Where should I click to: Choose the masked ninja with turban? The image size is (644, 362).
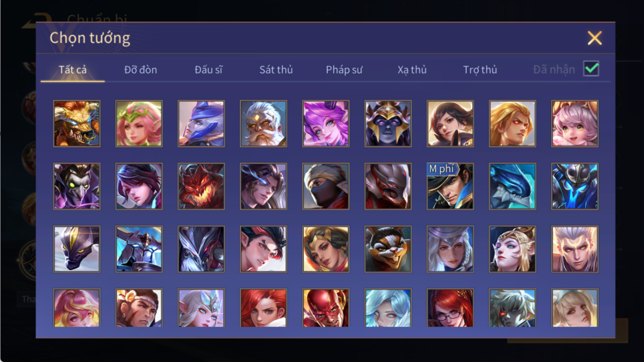coord(326,186)
